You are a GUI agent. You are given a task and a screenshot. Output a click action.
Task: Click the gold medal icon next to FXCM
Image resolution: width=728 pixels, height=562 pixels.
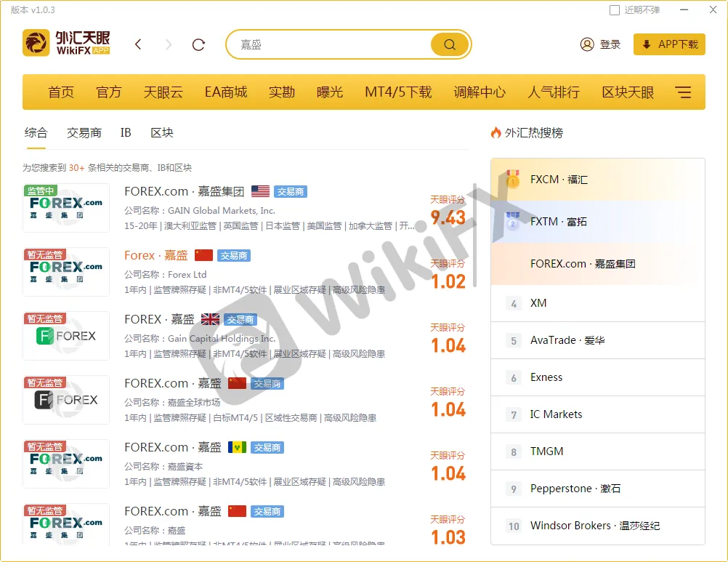(512, 179)
